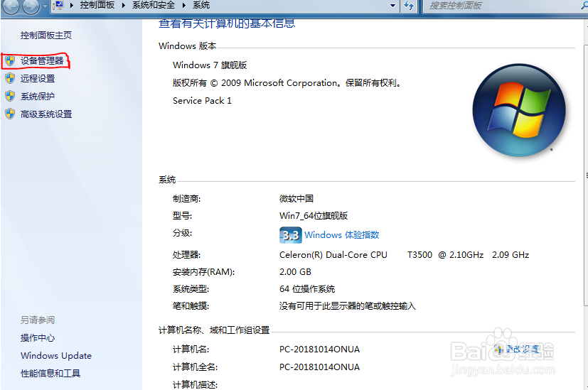
Task: Select 系统 breadcrumb in address bar
Action: click(201, 5)
